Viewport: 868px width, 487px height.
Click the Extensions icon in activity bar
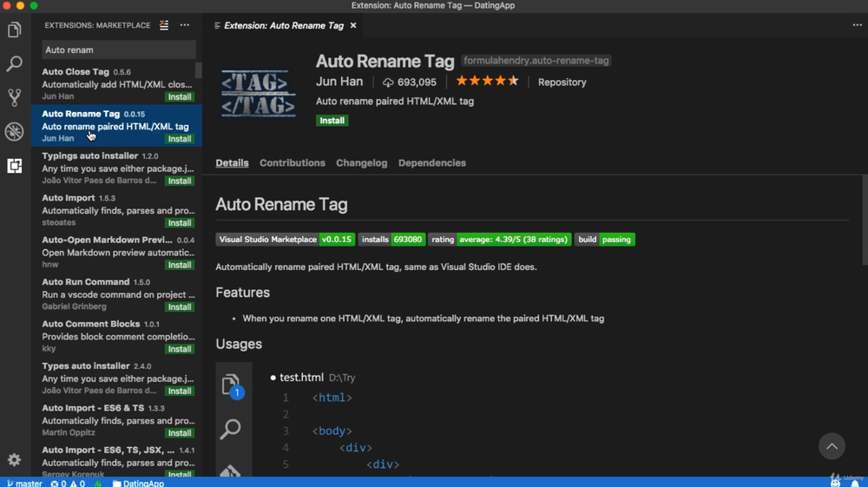pos(14,165)
